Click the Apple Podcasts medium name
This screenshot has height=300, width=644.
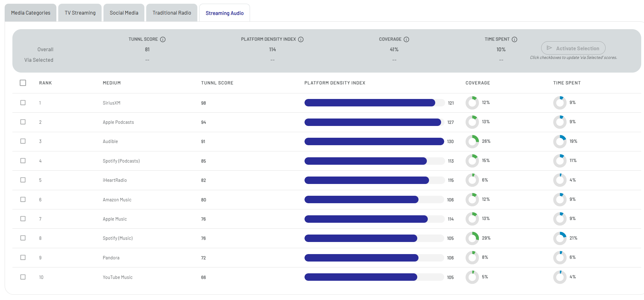(x=118, y=122)
